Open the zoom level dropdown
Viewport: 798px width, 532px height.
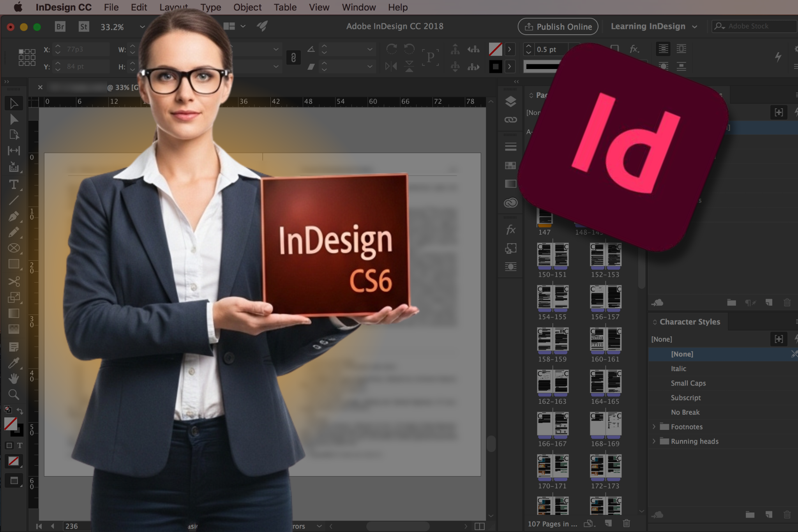[x=142, y=27]
